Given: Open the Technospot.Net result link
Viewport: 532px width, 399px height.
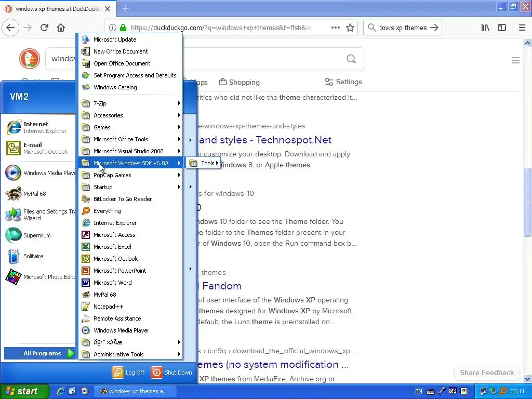Looking at the screenshot, I should 265,140.
